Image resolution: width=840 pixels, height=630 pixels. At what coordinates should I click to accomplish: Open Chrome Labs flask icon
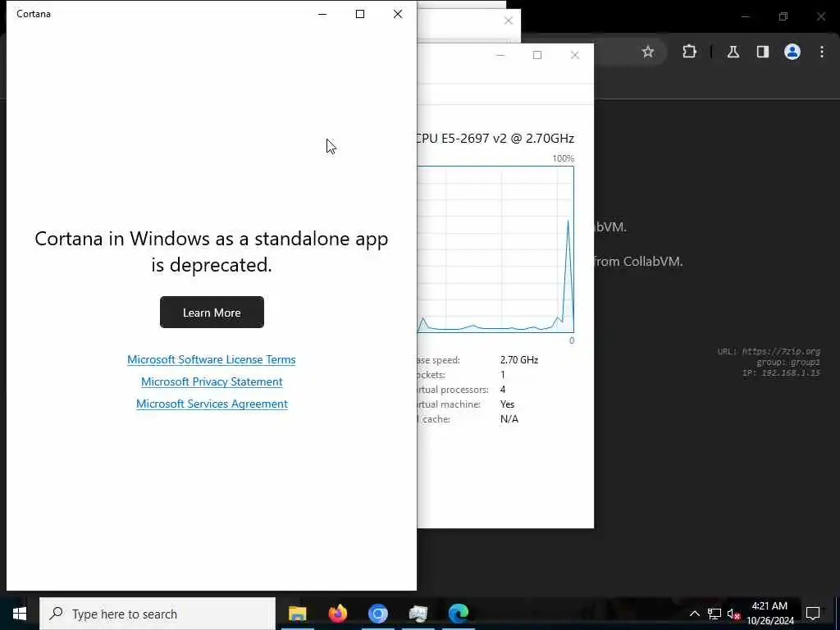(x=733, y=52)
